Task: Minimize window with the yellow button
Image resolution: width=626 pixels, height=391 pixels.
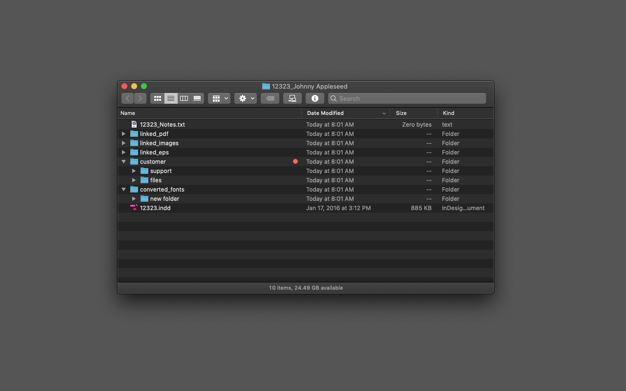Action: point(134,86)
